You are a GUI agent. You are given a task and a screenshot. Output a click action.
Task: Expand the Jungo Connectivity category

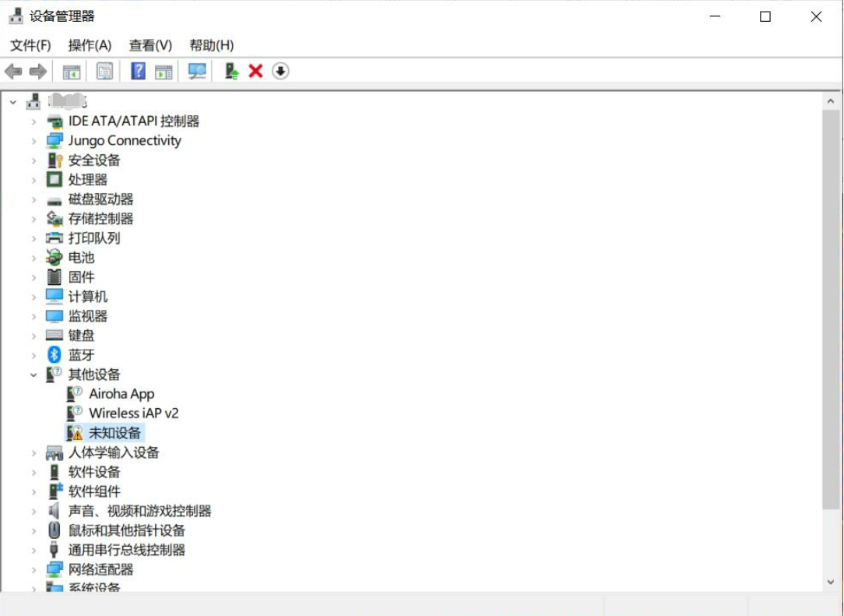coord(33,141)
